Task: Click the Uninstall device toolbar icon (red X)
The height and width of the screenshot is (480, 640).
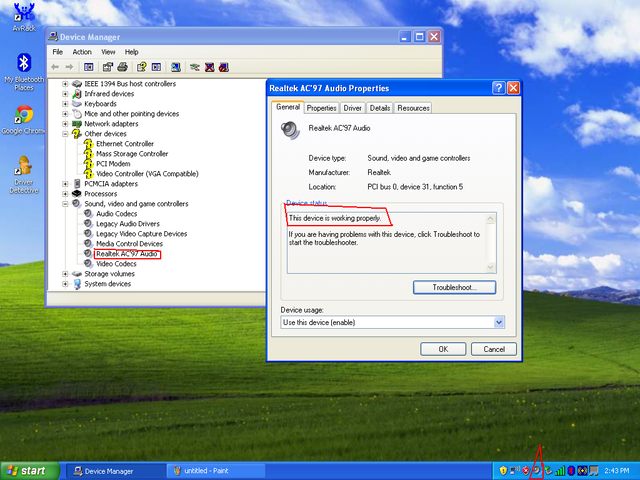Action: pos(209,67)
